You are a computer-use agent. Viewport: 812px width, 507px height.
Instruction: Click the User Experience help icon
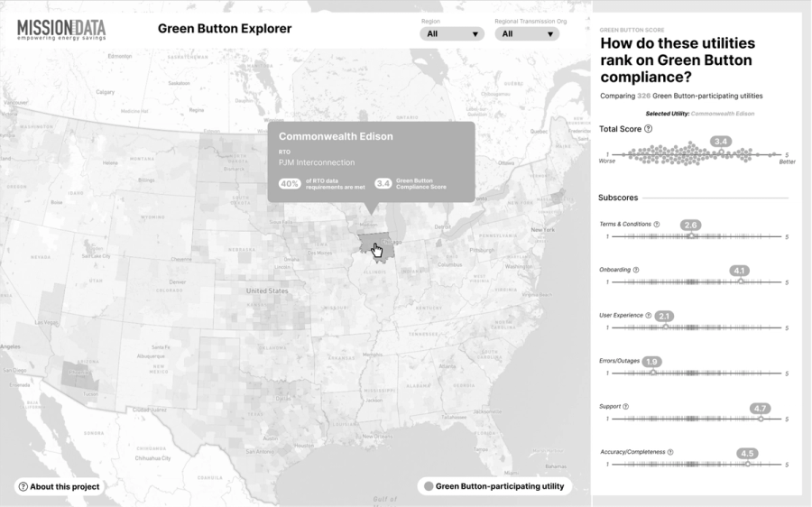pos(648,316)
